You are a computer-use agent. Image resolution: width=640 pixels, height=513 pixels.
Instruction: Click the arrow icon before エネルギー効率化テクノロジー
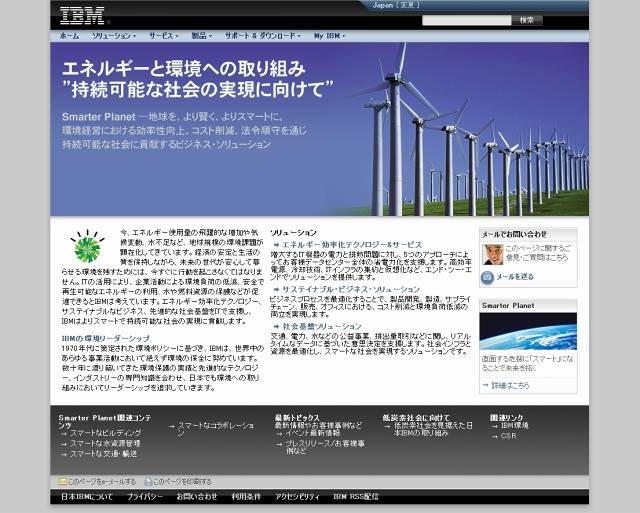[276, 245]
